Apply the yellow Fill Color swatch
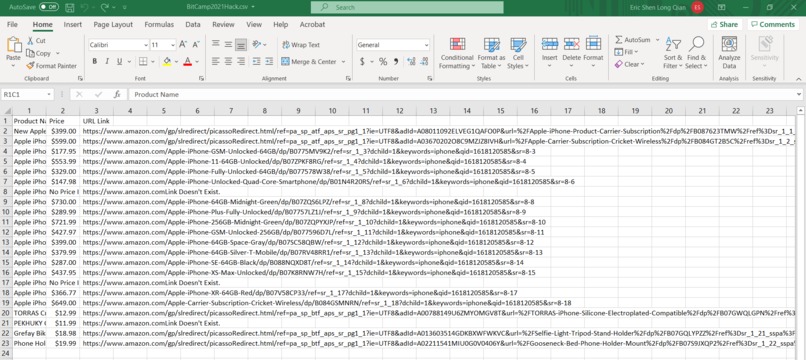Screen dimensions: 806x360 [167, 62]
